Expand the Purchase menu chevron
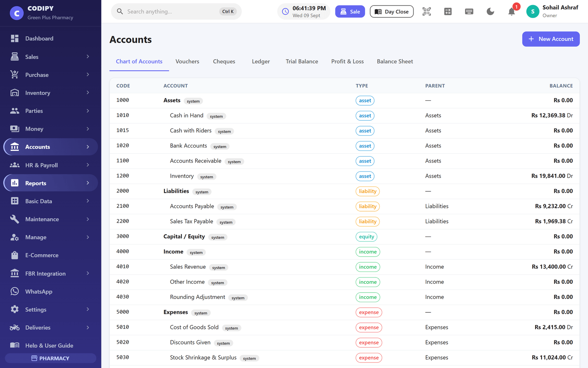 click(88, 74)
